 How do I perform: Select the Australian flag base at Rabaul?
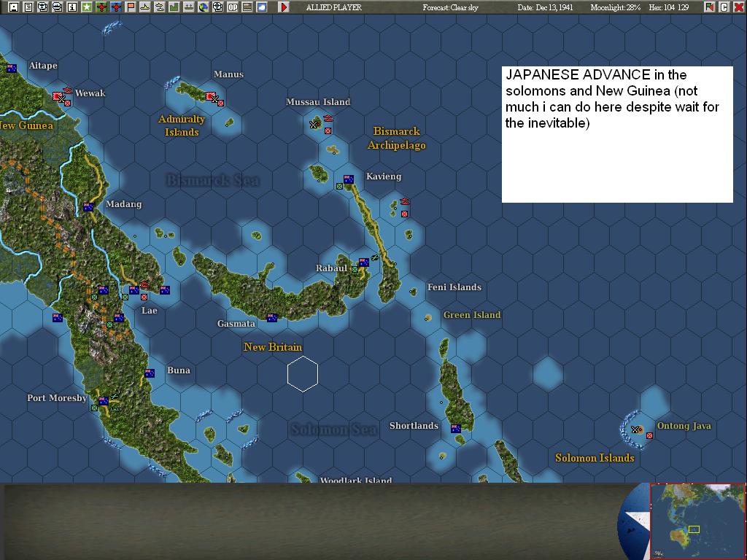tap(364, 262)
